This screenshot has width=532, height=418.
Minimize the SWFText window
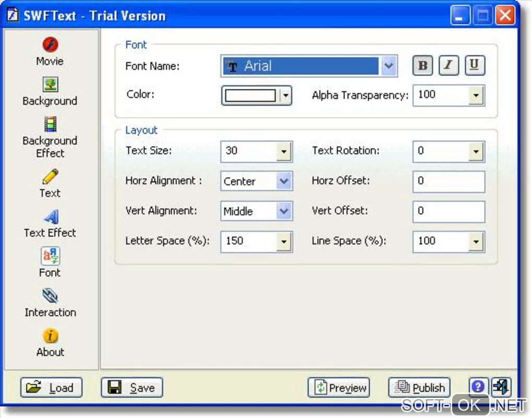tap(460, 15)
